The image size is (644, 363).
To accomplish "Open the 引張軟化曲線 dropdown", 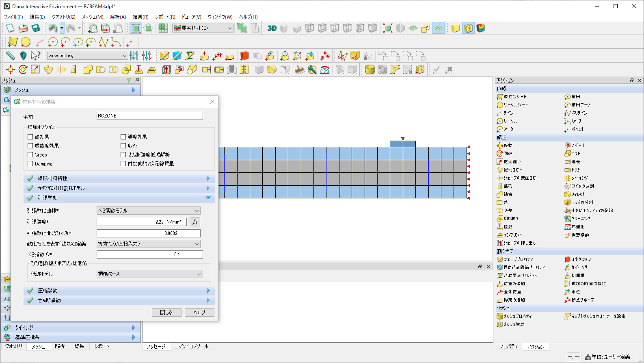I will tap(149, 211).
